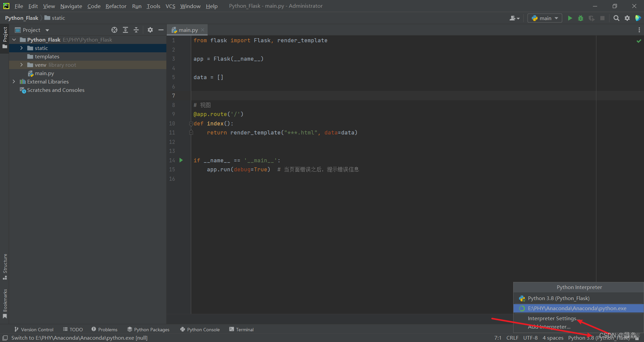The width and height of the screenshot is (644, 342).
Task: Open the Navigate menu
Action: pos(71,6)
